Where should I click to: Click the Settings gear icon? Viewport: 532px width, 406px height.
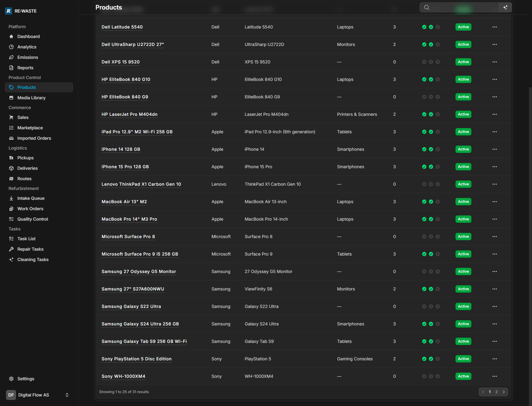[11, 379]
